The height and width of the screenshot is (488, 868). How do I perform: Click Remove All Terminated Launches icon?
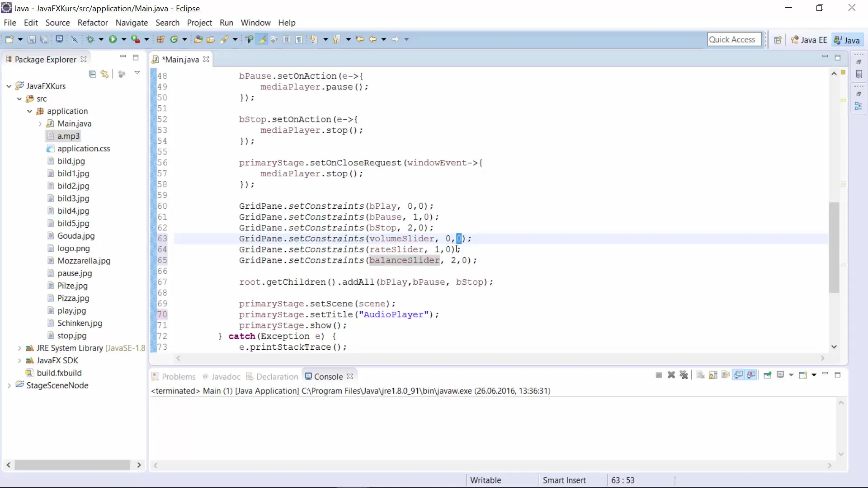click(x=684, y=375)
